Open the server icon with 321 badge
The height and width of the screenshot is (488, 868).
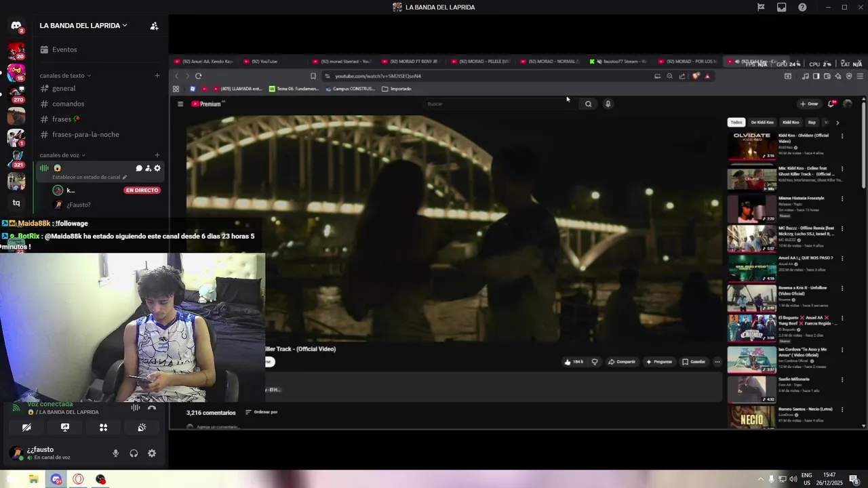point(16,159)
